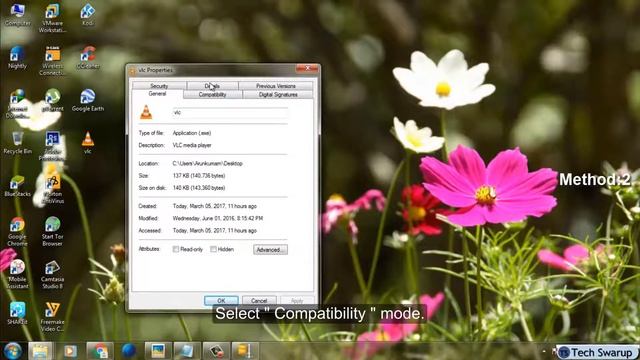Open the Digital Signatures tab
The image size is (640, 360).
278,94
